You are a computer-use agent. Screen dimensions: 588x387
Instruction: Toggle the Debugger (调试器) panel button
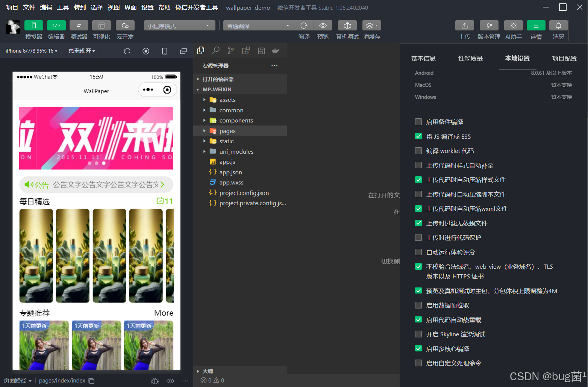pos(79,26)
